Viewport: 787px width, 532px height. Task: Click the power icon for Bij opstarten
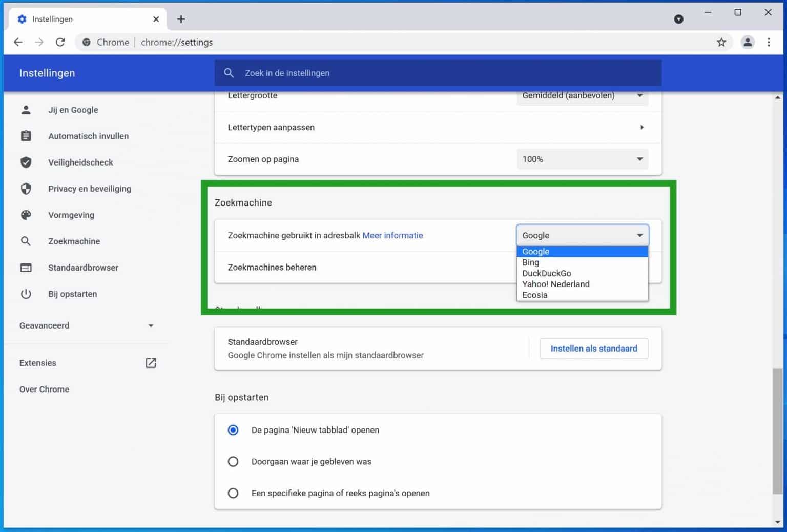(x=26, y=294)
